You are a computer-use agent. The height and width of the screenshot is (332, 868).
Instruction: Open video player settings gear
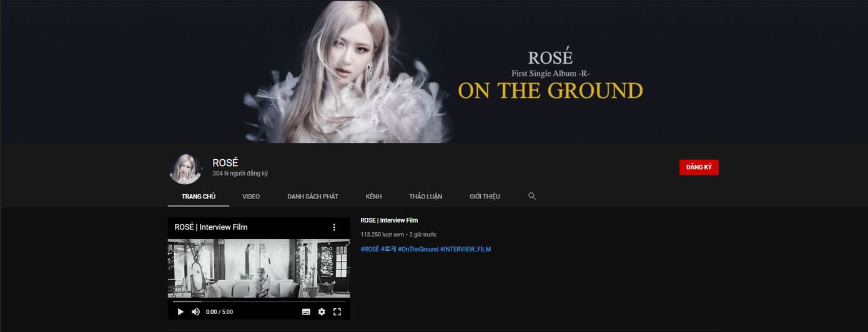(x=322, y=311)
